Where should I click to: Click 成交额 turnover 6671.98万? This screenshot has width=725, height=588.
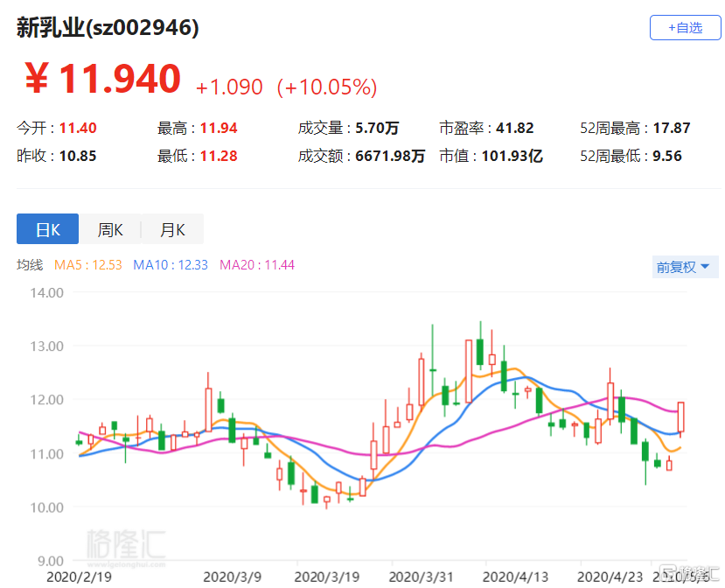[390, 156]
